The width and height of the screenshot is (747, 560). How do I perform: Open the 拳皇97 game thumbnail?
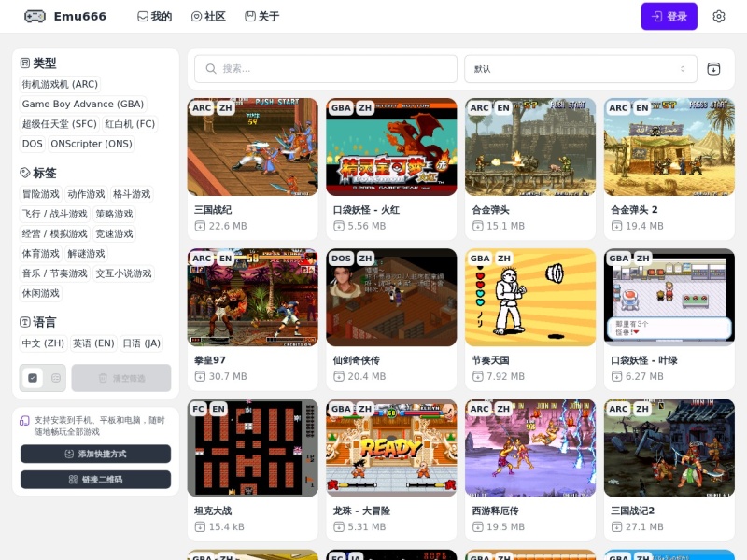coord(252,298)
